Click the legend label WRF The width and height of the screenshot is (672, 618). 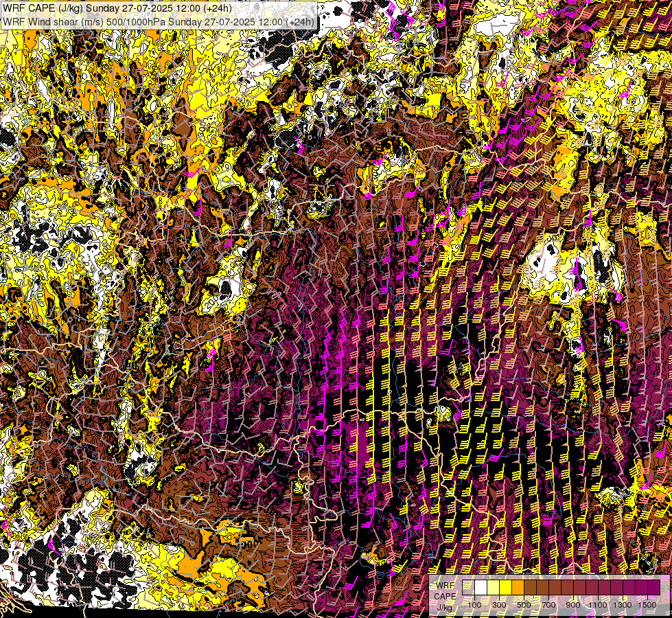[445, 586]
